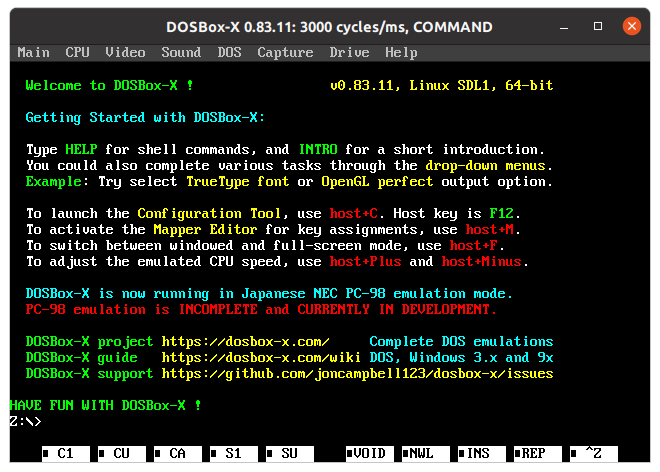
Task: Click the INS function key
Action: click(x=482, y=453)
